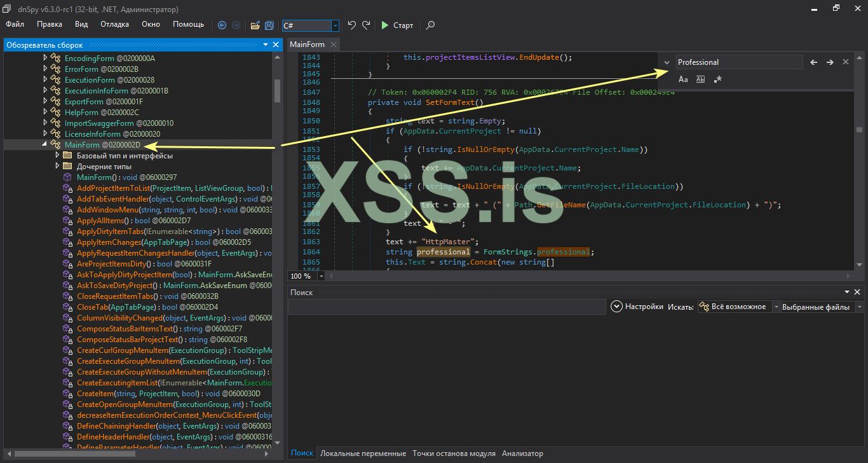
Task: Toggle match case (Aa) in find box
Action: [x=683, y=79]
